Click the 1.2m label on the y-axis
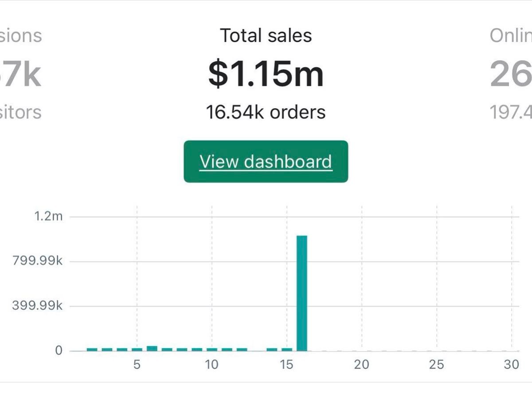Screen dimensions: 532x400 [x=50, y=217]
